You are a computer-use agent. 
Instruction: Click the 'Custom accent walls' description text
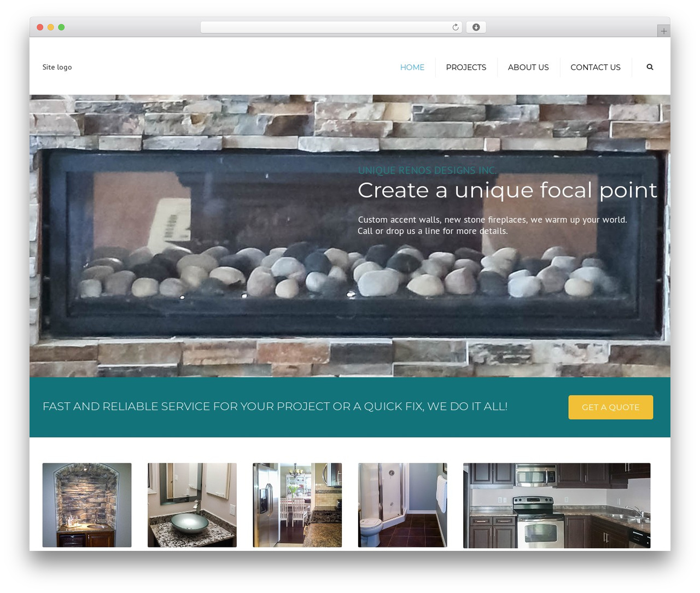pyautogui.click(x=492, y=225)
